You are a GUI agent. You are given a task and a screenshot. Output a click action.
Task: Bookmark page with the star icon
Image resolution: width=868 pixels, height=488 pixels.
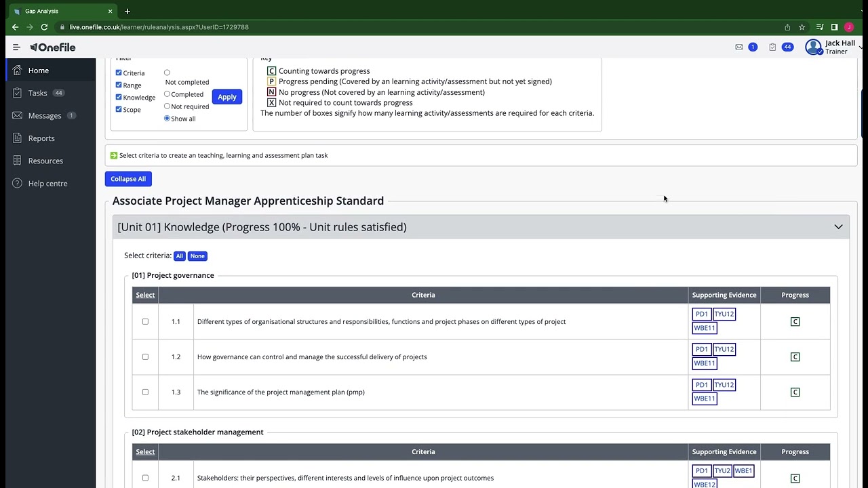(x=802, y=27)
